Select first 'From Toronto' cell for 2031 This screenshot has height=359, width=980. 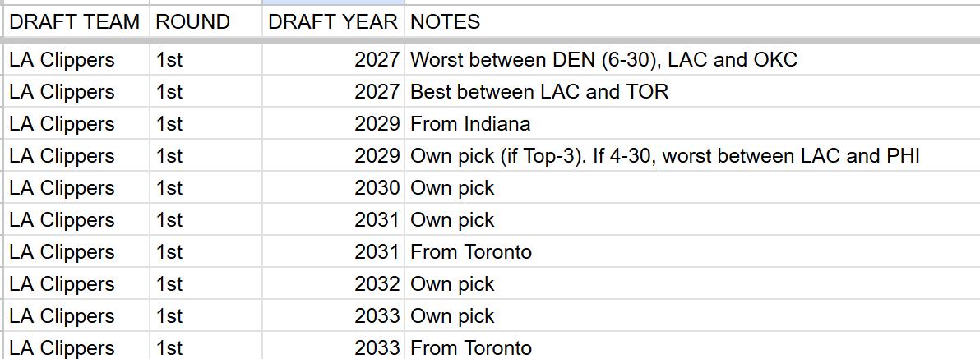(692, 252)
